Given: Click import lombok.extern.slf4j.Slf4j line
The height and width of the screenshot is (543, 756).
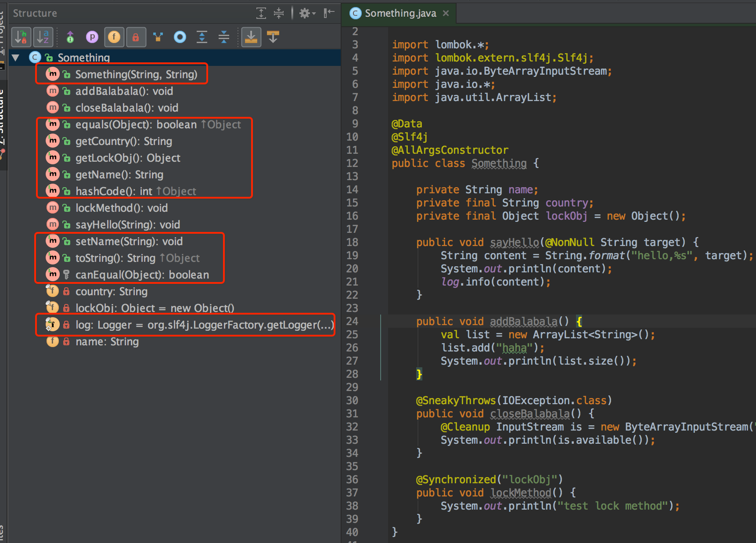Looking at the screenshot, I should tap(493, 58).
